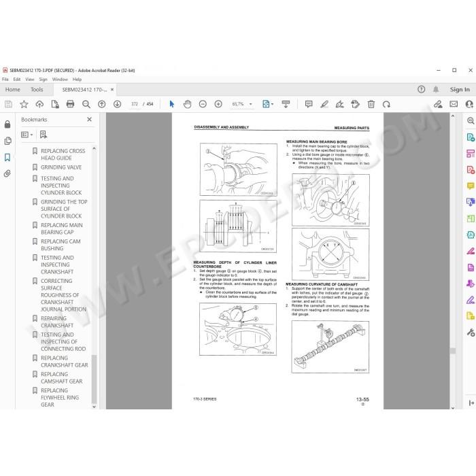Close the SEBM023412 document tab
This screenshot has width=476, height=476.
tap(112, 90)
